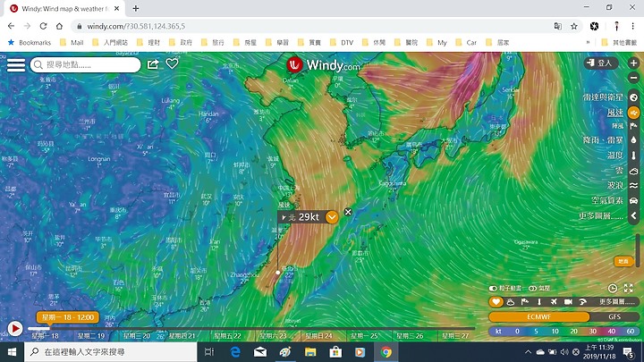This screenshot has height=362, width=644.
Task: Open Windows Start menu
Action: (x=12, y=352)
